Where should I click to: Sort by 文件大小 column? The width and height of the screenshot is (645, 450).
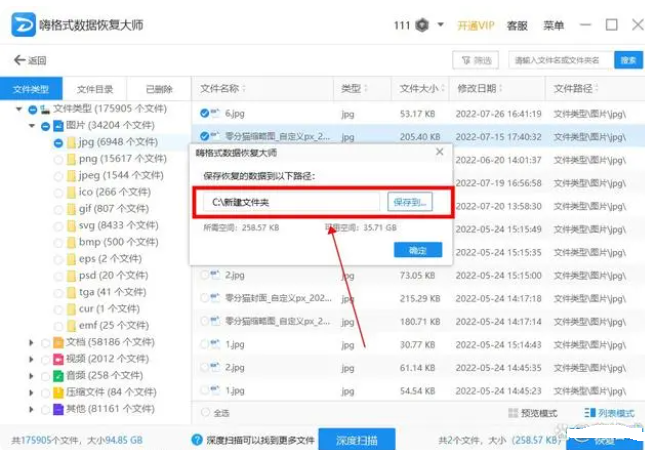[422, 88]
